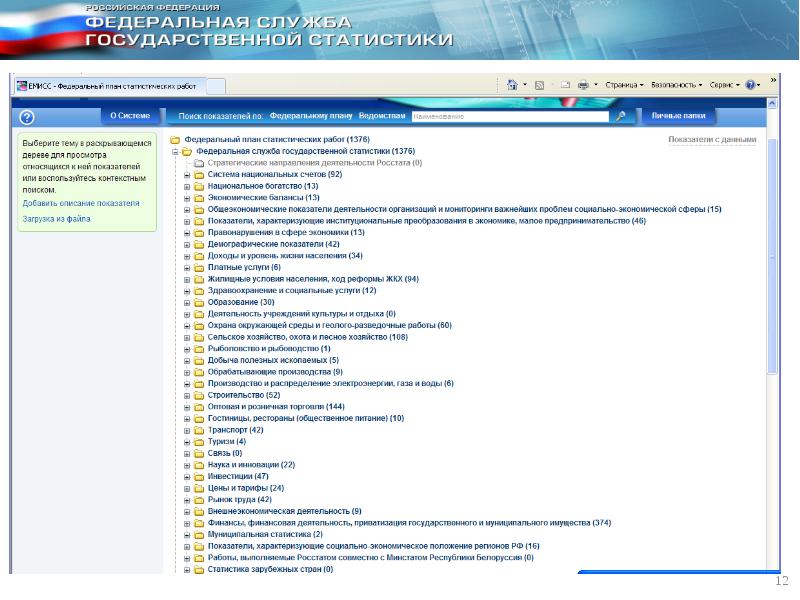The width and height of the screenshot is (800, 600).
Task: Click the search magnifier icon
Action: (x=620, y=116)
